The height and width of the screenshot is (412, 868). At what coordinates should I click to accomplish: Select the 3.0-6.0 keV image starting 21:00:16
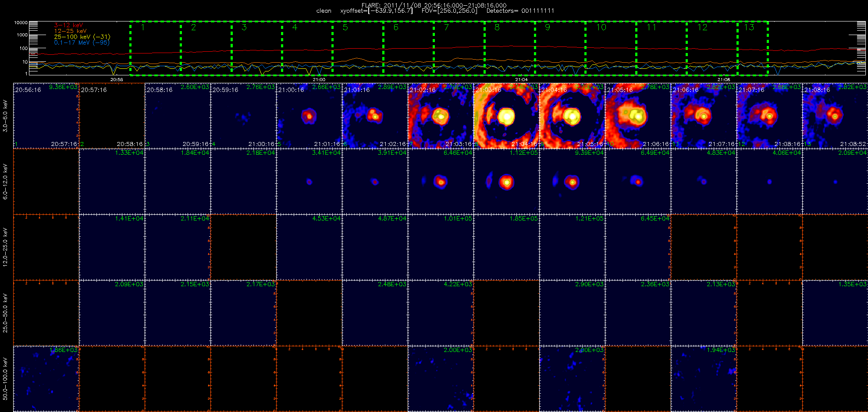click(x=309, y=116)
